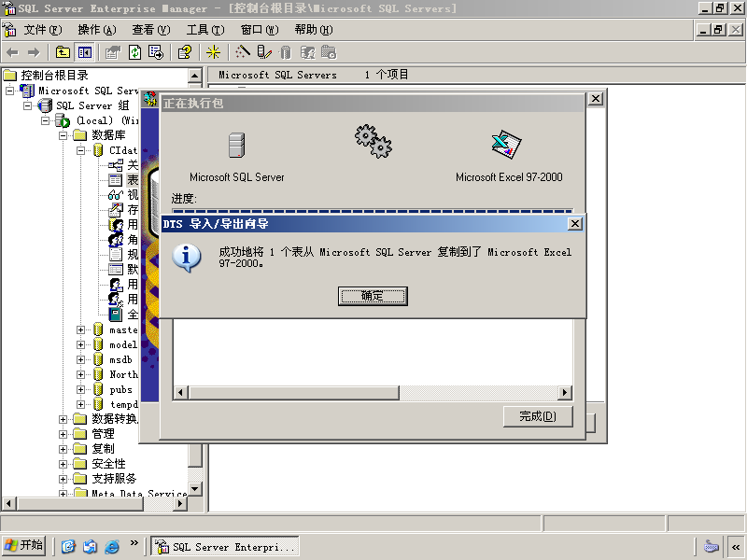This screenshot has height=560, width=747.
Task: Click the information icon in the DTS dialog
Action: coord(187,259)
